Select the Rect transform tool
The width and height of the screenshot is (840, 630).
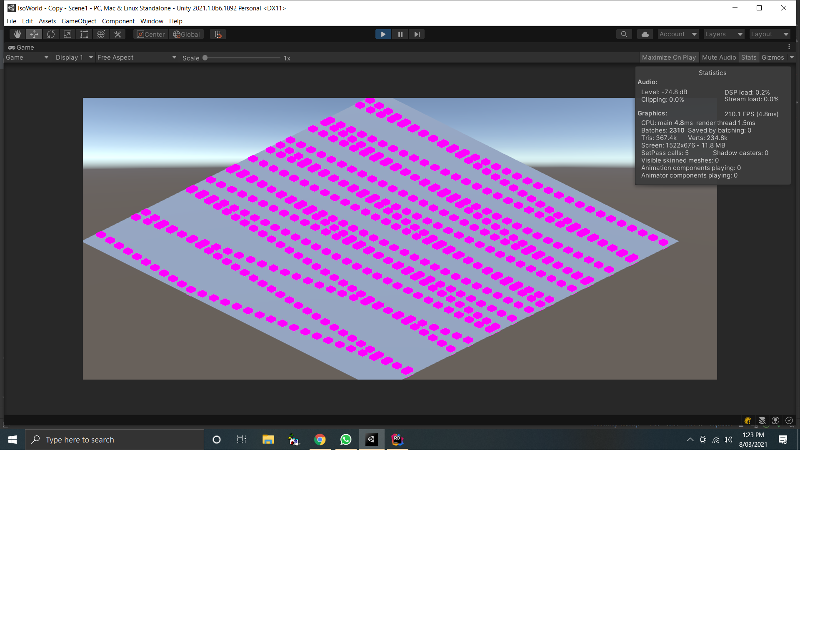click(84, 34)
